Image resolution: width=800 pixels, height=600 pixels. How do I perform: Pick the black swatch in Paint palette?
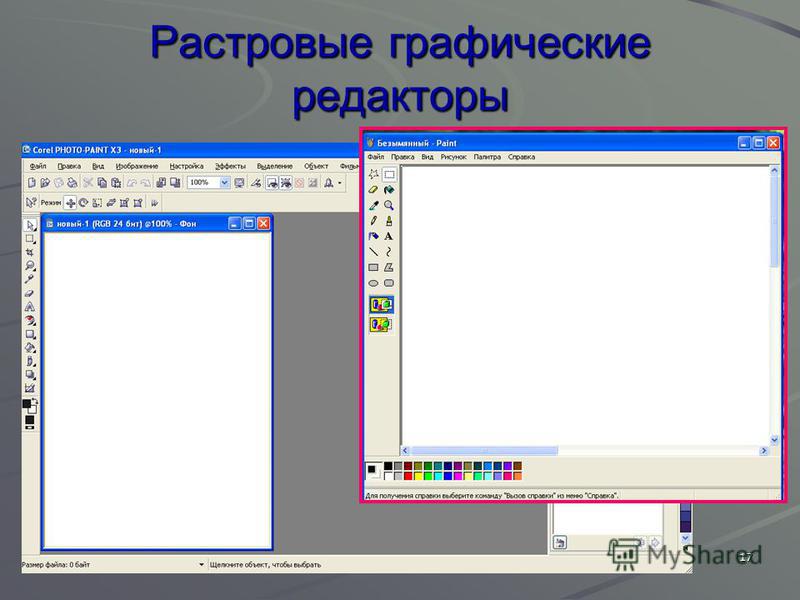click(388, 466)
